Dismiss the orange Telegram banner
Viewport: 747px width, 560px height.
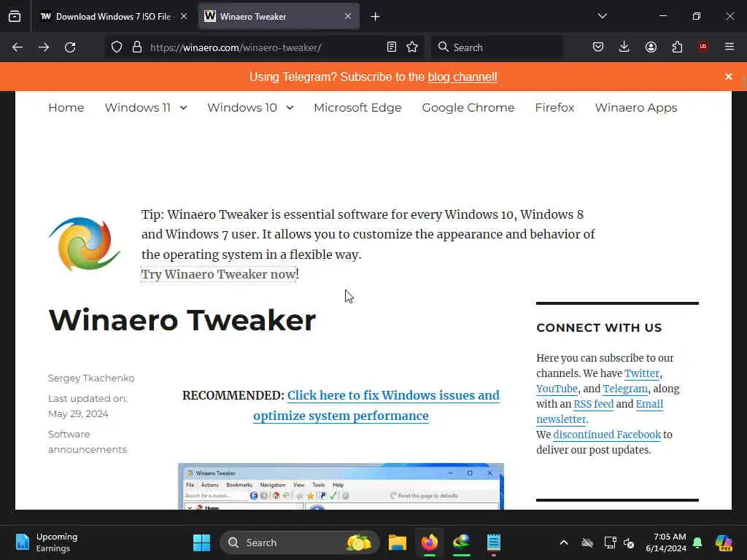729,77
